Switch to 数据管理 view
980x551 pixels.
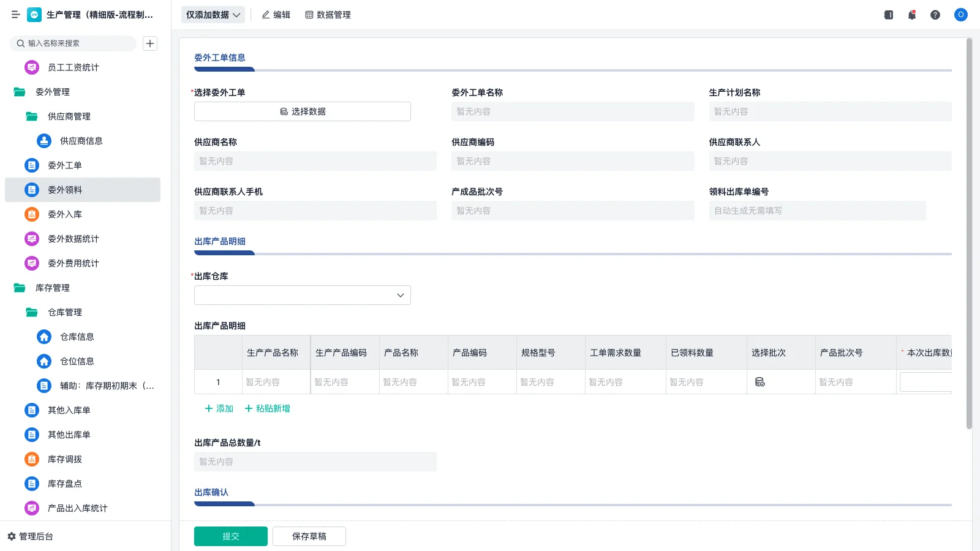point(328,15)
